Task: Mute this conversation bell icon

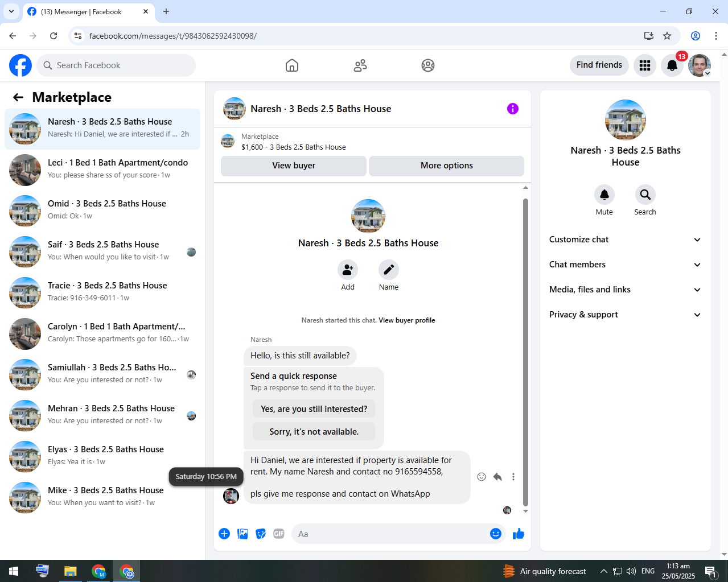Action: coord(604,195)
